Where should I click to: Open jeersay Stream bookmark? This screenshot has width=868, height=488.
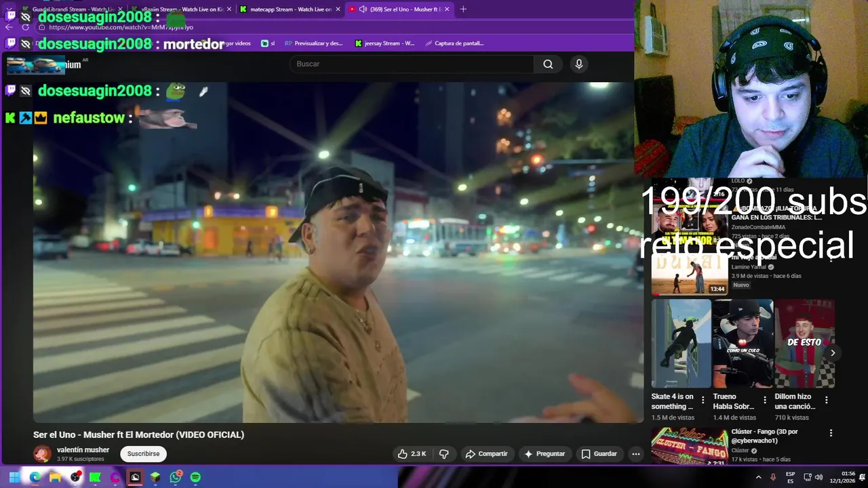384,43
